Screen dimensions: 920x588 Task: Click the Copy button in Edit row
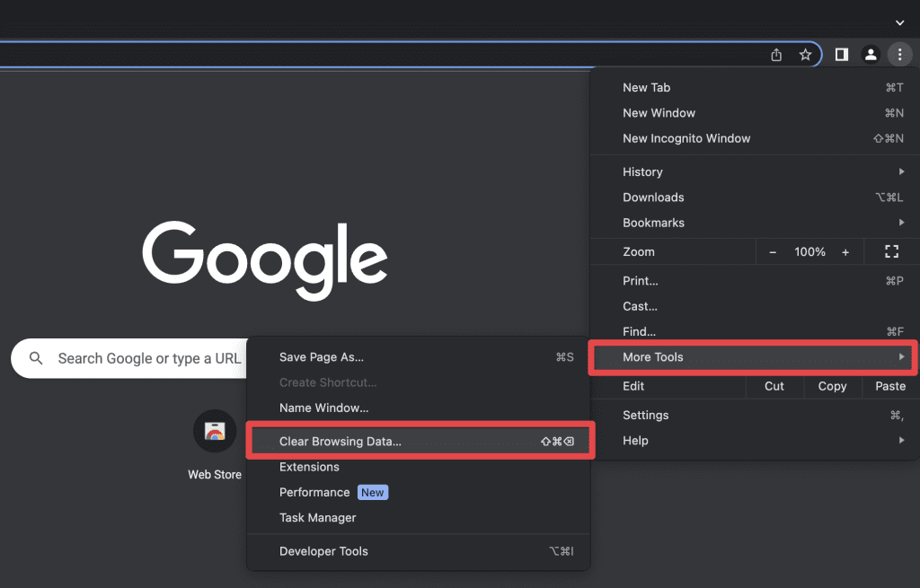pyautogui.click(x=832, y=386)
